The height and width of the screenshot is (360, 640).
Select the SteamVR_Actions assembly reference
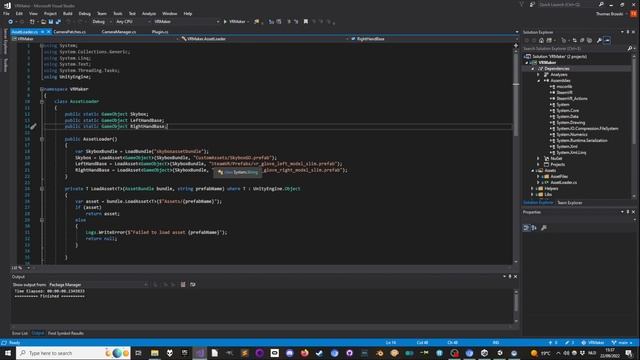pyautogui.click(x=571, y=98)
